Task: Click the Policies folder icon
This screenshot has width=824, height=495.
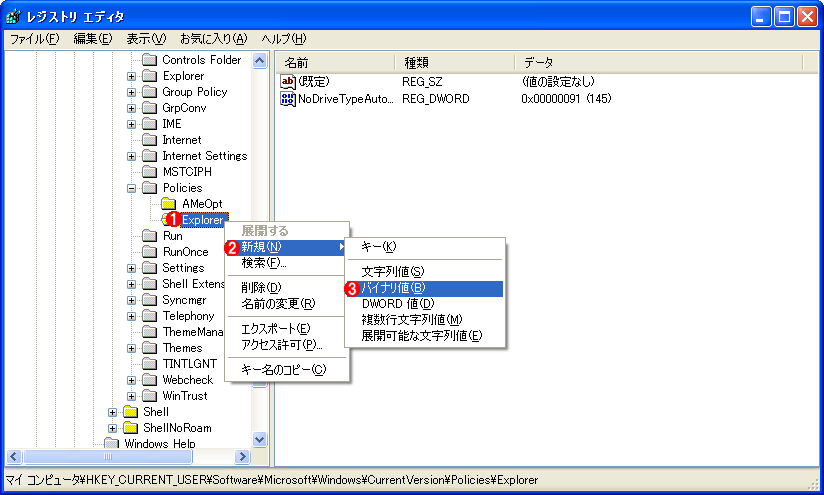Action: pyautogui.click(x=150, y=188)
